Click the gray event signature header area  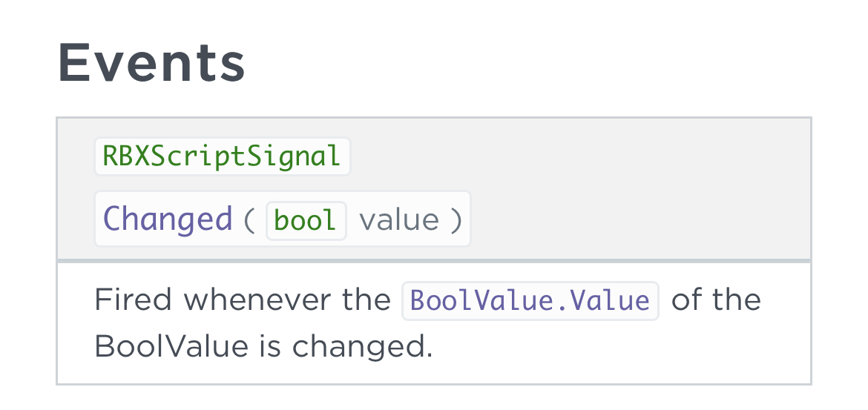coord(434,188)
